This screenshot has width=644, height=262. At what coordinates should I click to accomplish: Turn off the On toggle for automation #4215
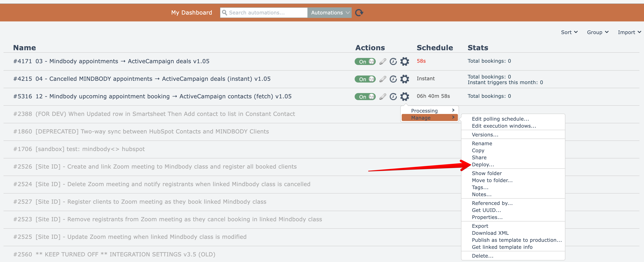pos(365,79)
